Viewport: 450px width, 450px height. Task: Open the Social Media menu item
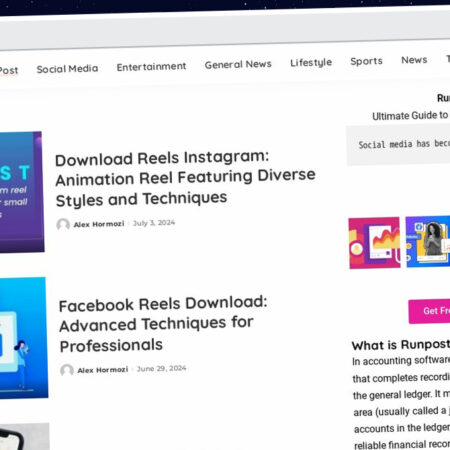[x=67, y=69]
